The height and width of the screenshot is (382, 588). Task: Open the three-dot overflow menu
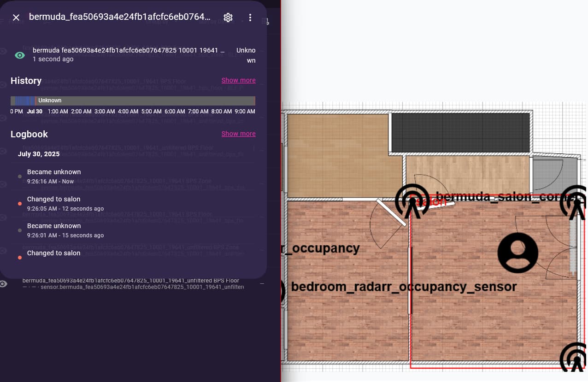point(250,18)
